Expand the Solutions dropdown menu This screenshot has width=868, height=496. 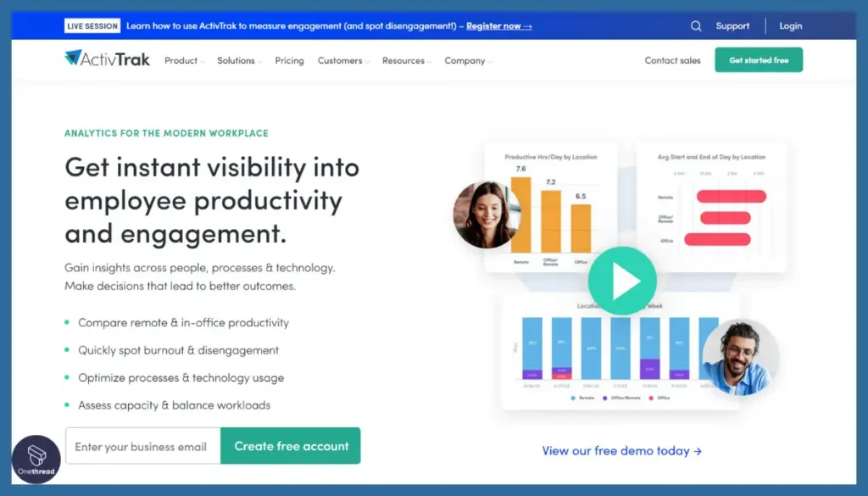(x=239, y=60)
